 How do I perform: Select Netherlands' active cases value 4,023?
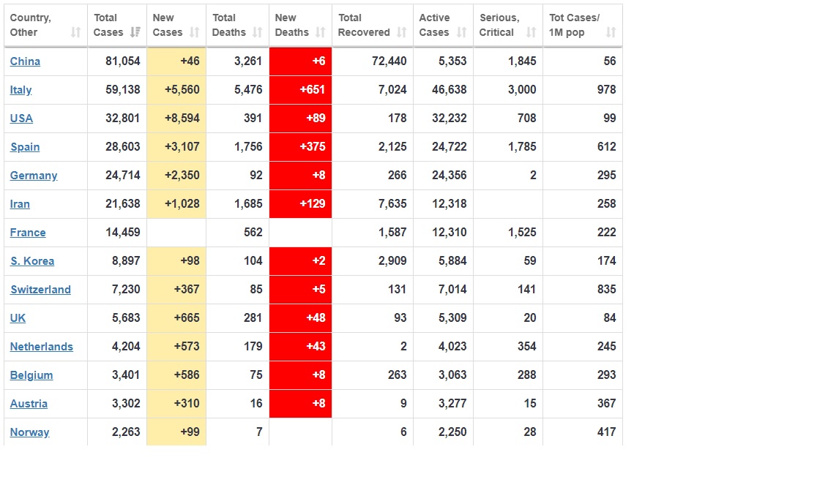point(452,346)
